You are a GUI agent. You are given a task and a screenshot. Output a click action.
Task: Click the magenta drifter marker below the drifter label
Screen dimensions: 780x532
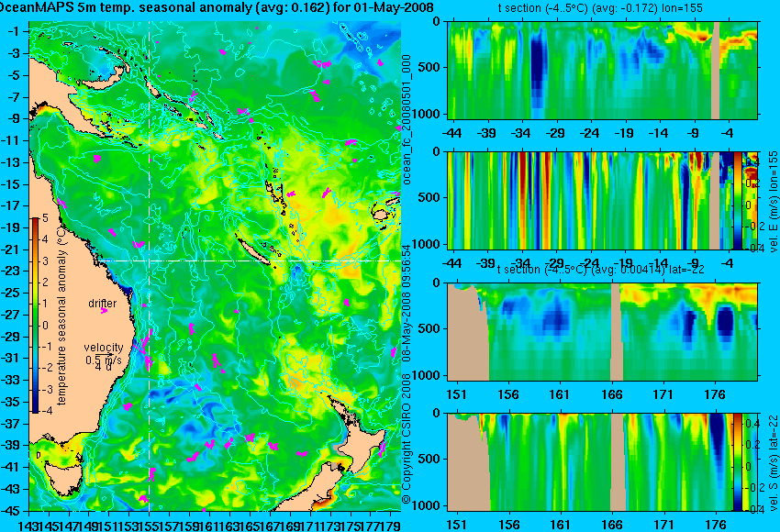point(104,311)
